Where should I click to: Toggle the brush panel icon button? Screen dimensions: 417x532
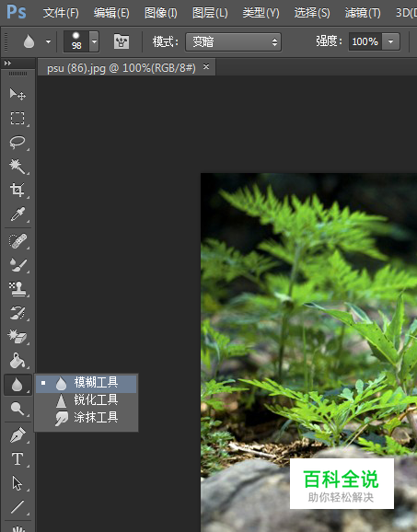(x=122, y=41)
